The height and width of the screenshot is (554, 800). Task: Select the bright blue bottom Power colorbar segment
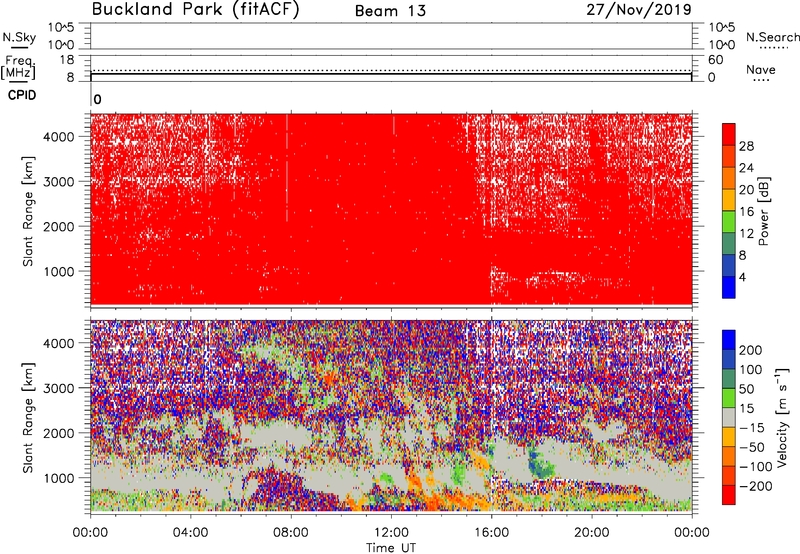(x=729, y=287)
